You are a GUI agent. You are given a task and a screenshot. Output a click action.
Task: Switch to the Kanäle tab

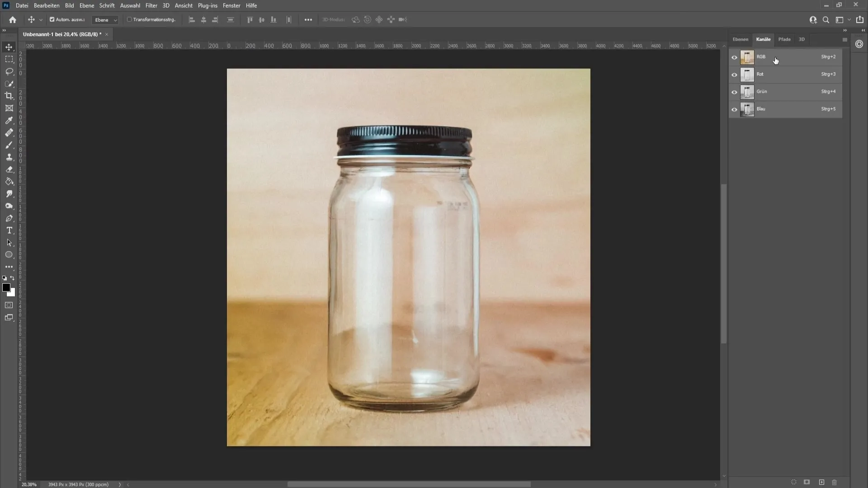coord(764,39)
